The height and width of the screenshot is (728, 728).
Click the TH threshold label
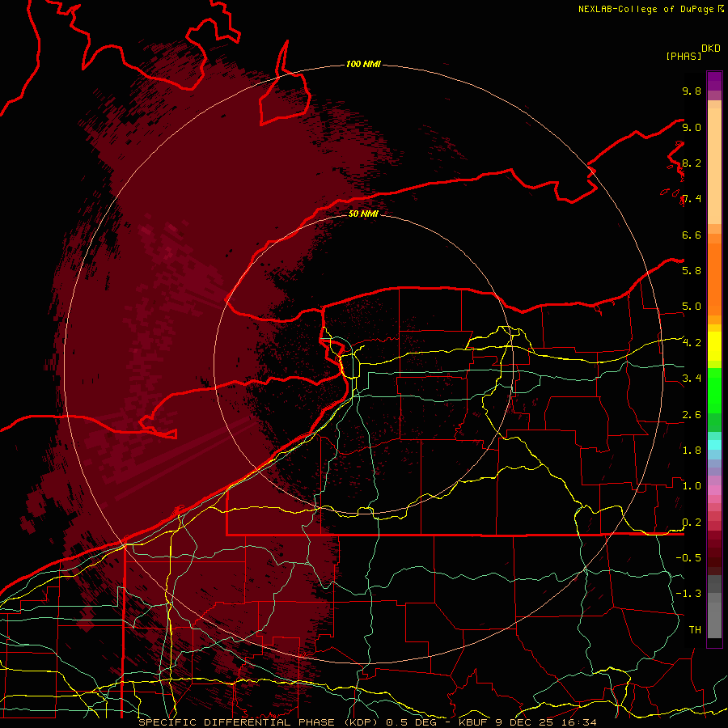[695, 629]
